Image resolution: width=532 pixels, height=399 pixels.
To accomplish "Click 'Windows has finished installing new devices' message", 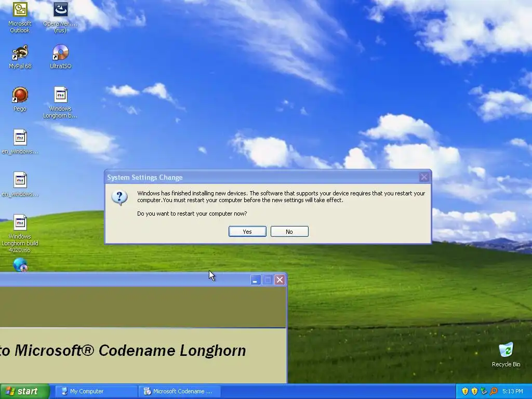I will coord(281,196).
